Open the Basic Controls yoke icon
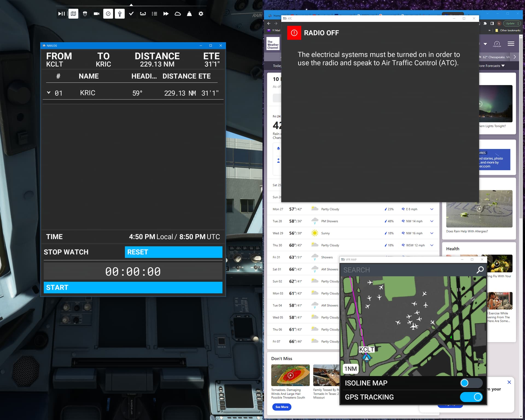This screenshot has height=420, width=525. point(143,14)
